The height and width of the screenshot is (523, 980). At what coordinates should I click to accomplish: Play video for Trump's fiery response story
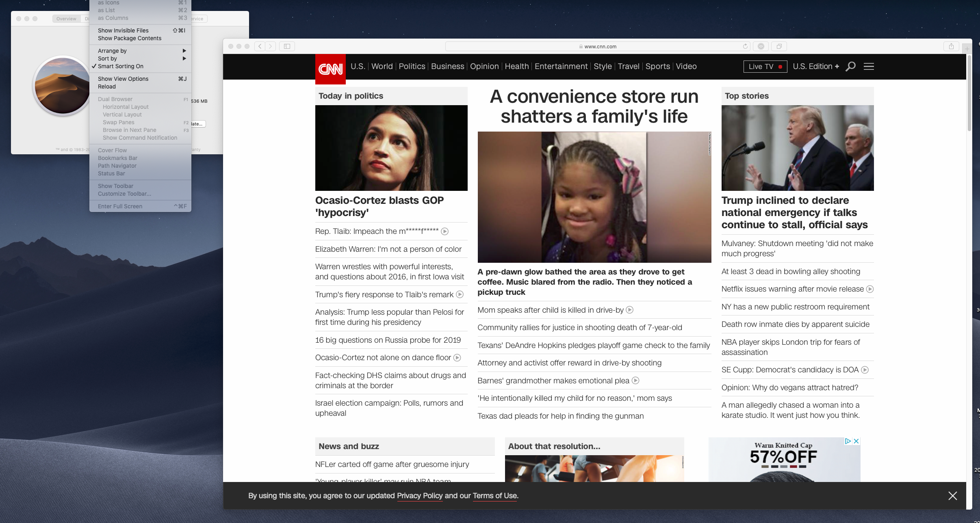point(460,294)
